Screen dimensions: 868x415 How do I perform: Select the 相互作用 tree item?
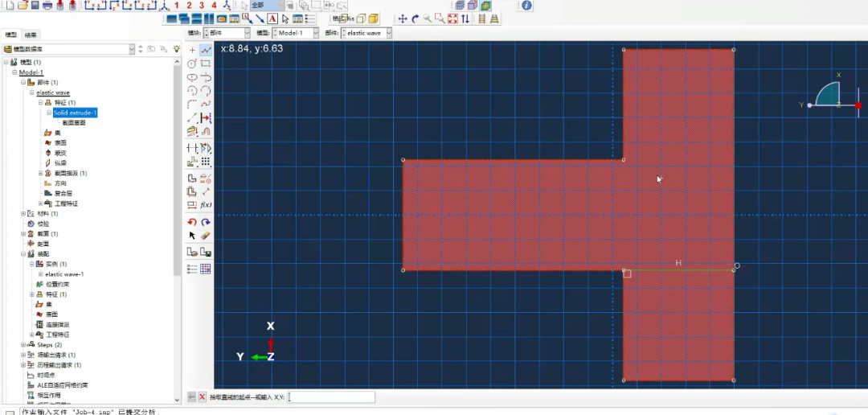tap(49, 395)
